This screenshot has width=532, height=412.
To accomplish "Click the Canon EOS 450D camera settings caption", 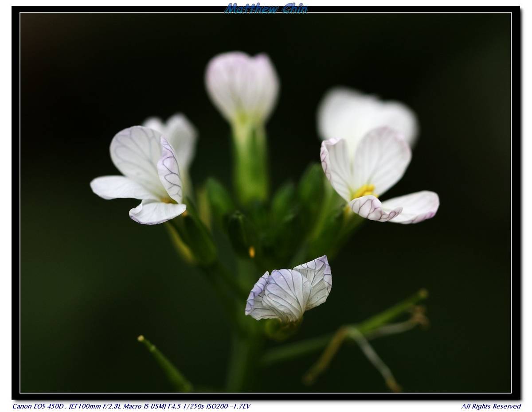I will [x=131, y=406].
